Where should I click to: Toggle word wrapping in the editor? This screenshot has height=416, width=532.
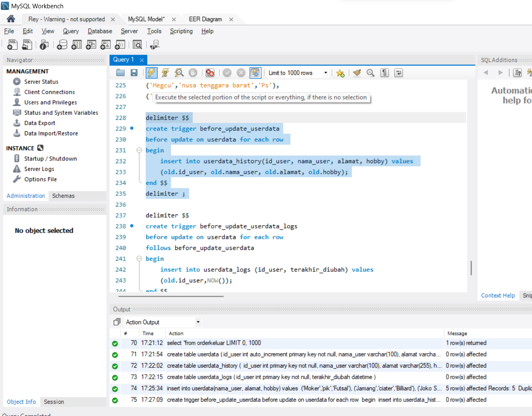tap(398, 73)
